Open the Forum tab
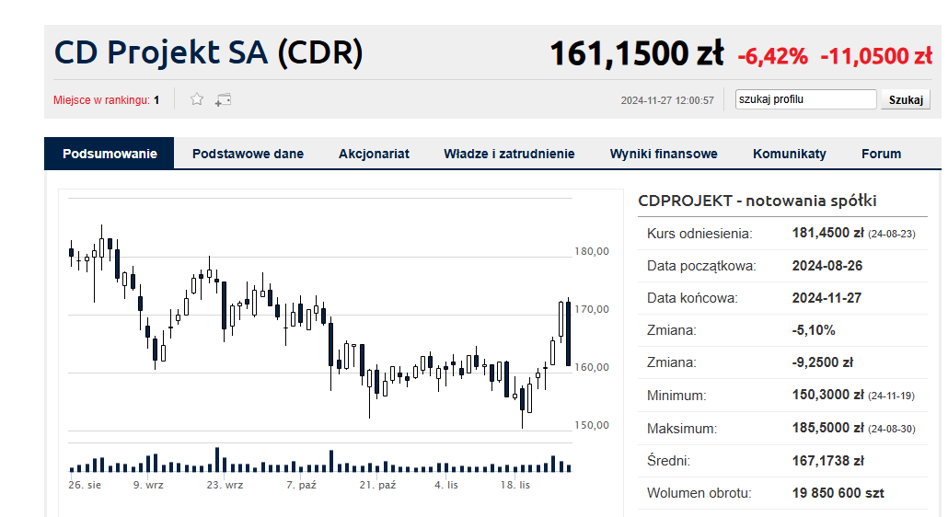This screenshot has height=517, width=948. [881, 154]
